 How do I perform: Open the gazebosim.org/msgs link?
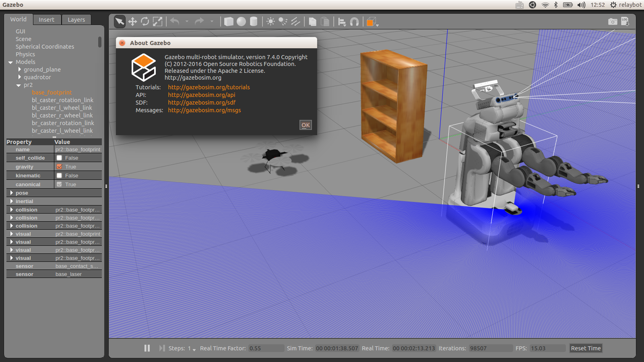tap(204, 110)
